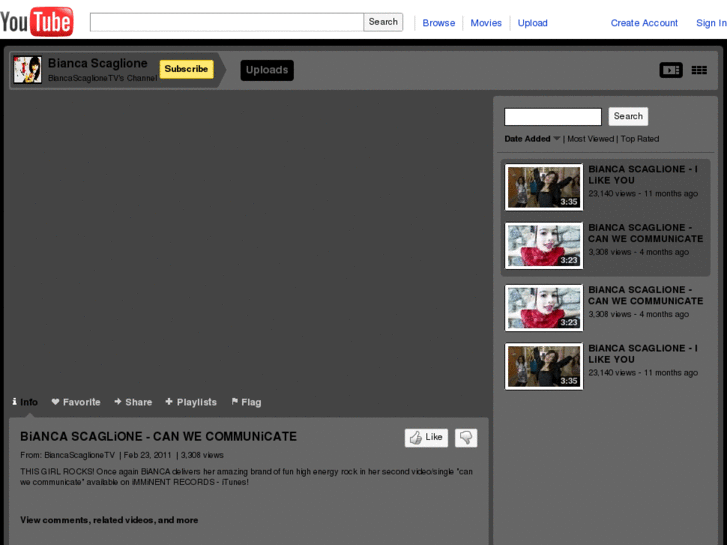Switch to player view icon
This screenshot has width=727, height=545.
671,70
